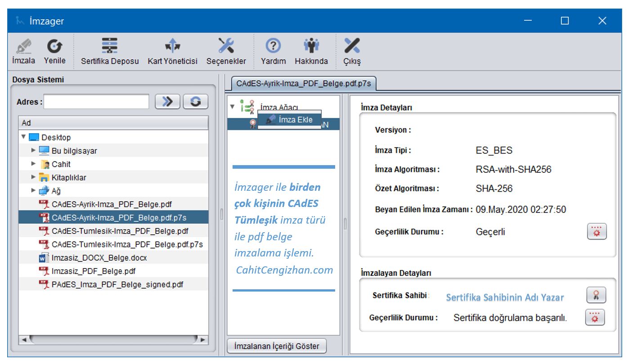This screenshot has width=628, height=364.
Task: Open Sertifika Deposu from the toolbar
Action: pos(110,51)
